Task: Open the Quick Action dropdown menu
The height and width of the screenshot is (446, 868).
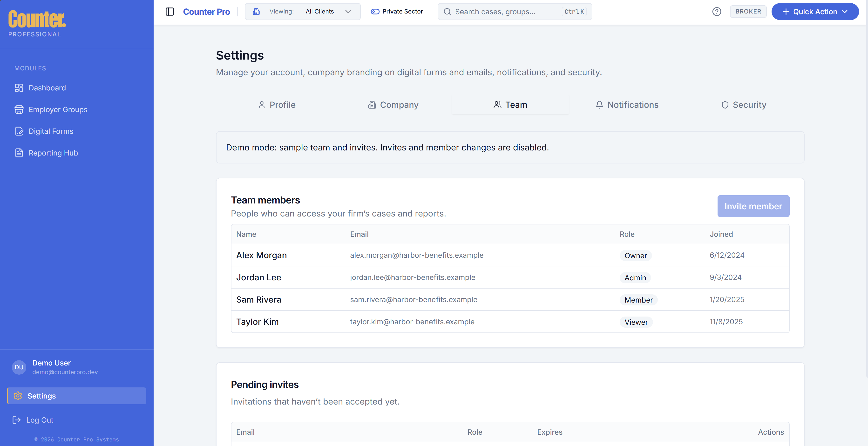Action: click(x=815, y=12)
